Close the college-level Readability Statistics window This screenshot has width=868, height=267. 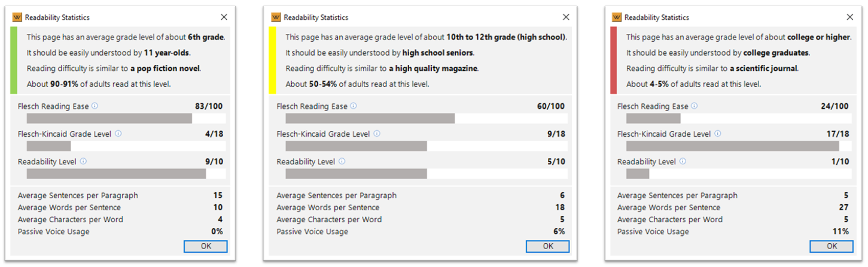tap(849, 17)
